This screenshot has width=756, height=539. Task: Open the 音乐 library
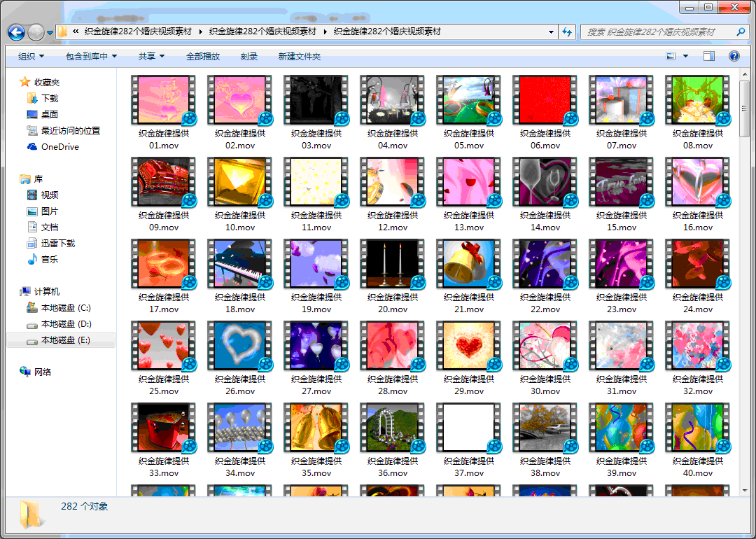[49, 260]
